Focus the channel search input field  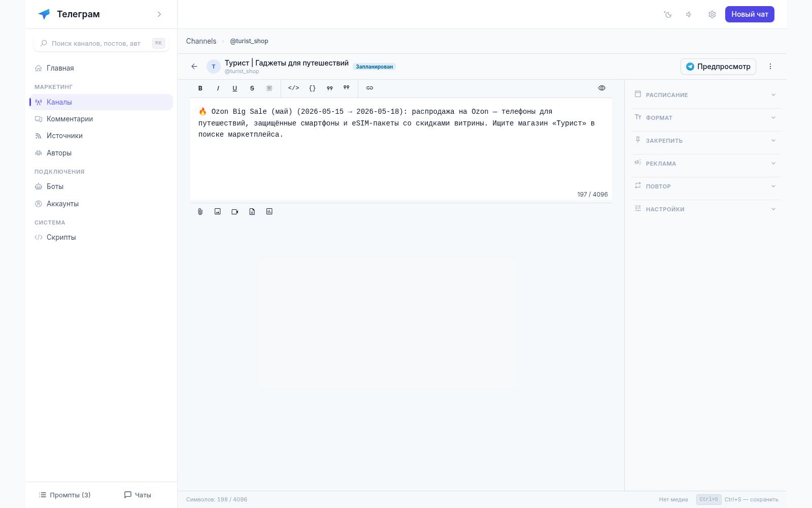101,43
